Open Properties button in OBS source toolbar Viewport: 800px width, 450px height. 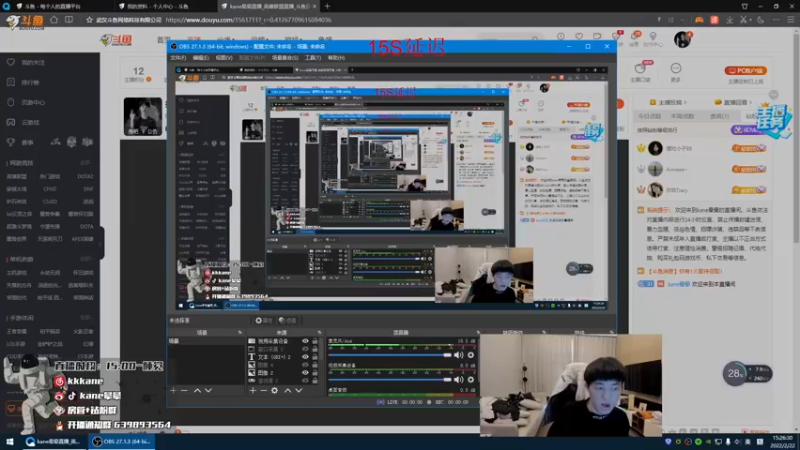click(x=264, y=320)
